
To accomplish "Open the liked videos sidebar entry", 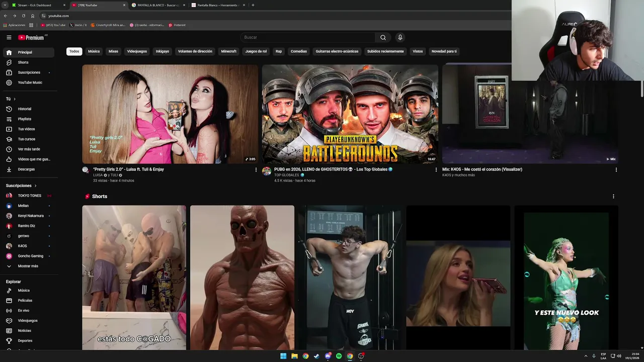I will 28,159.
